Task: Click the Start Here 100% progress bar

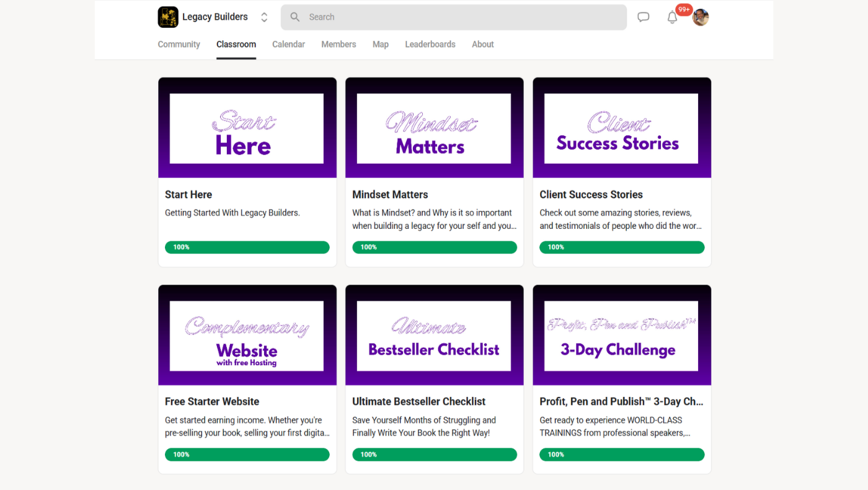Action: 247,247
